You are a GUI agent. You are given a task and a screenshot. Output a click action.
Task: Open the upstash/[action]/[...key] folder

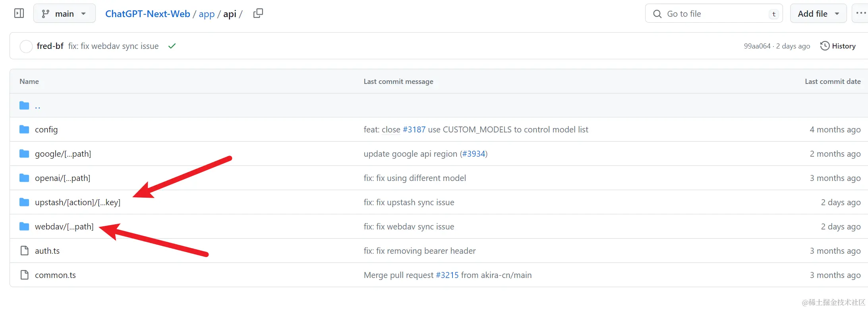point(77,202)
